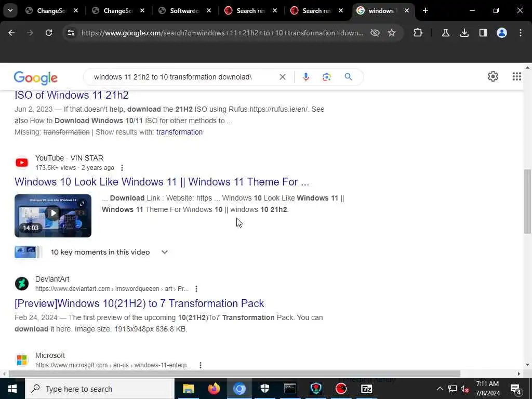The image size is (532, 399).
Task: Switch to first ChangeSc tab
Action: 51,11
